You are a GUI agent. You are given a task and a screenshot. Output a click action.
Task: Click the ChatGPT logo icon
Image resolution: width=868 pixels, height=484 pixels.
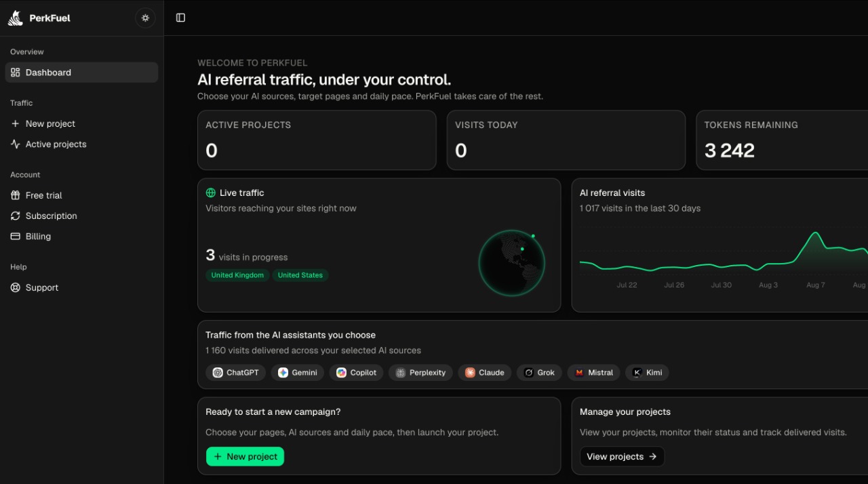pyautogui.click(x=218, y=372)
